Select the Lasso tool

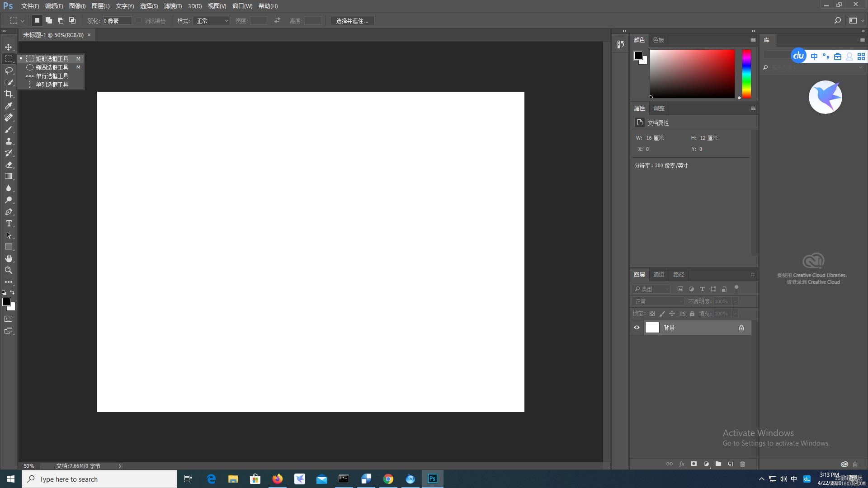9,70
